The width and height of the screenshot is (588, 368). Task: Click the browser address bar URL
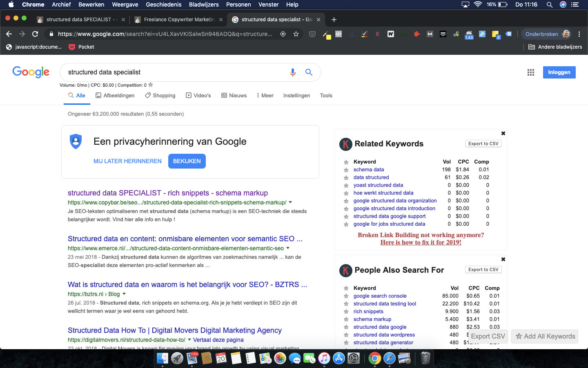165,34
